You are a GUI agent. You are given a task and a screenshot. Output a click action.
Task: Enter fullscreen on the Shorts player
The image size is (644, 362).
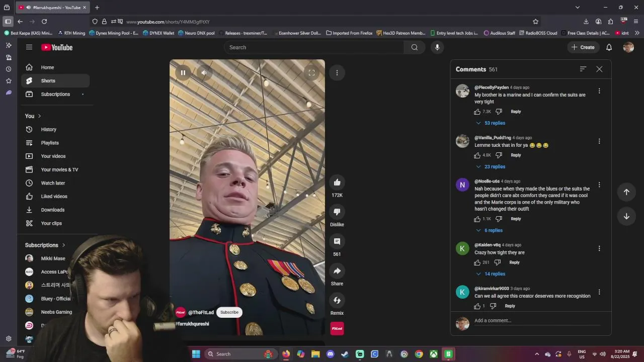pos(311,73)
